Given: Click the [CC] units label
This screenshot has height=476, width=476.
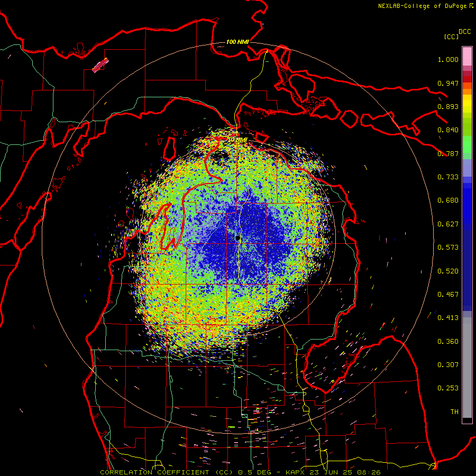Looking at the screenshot, I should point(451,36).
